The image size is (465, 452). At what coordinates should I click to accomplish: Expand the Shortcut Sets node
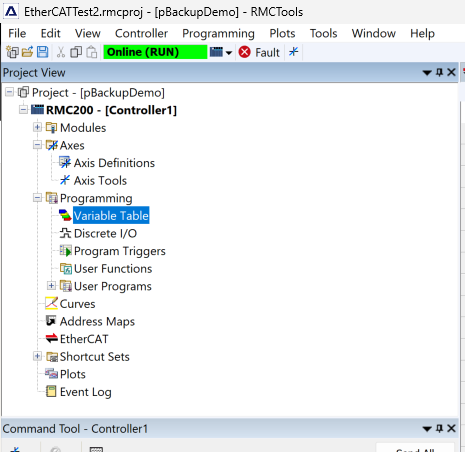37,356
